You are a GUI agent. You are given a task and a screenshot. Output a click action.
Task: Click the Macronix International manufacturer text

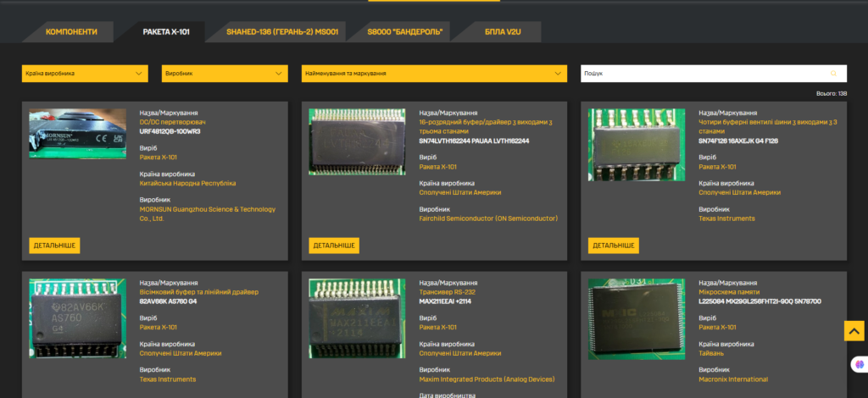coord(733,379)
